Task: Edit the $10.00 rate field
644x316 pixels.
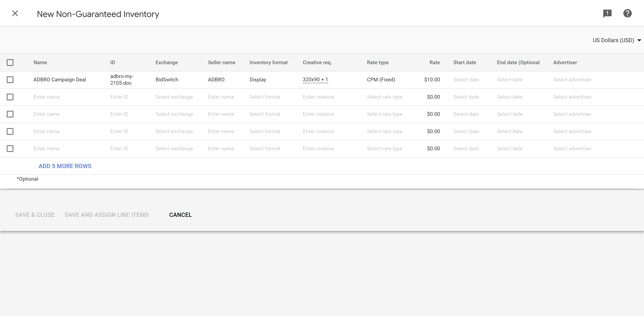Action: (x=432, y=80)
